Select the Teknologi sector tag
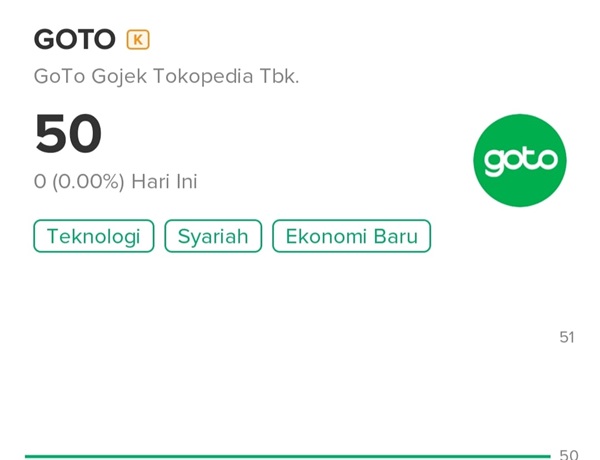Viewport: 600px width, 460px height. coord(94,236)
